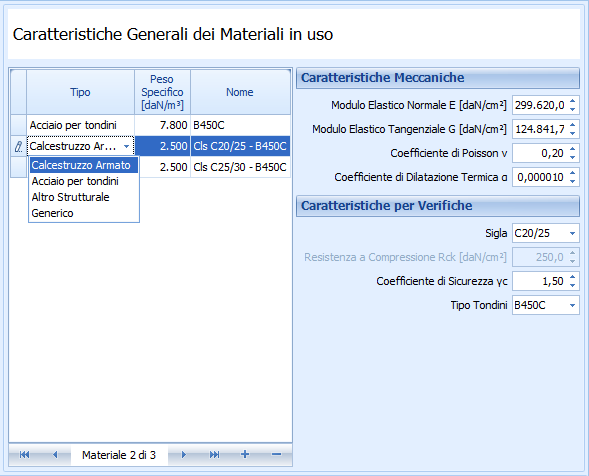Select Acciaio per tondini from dropdown list

coord(75,181)
